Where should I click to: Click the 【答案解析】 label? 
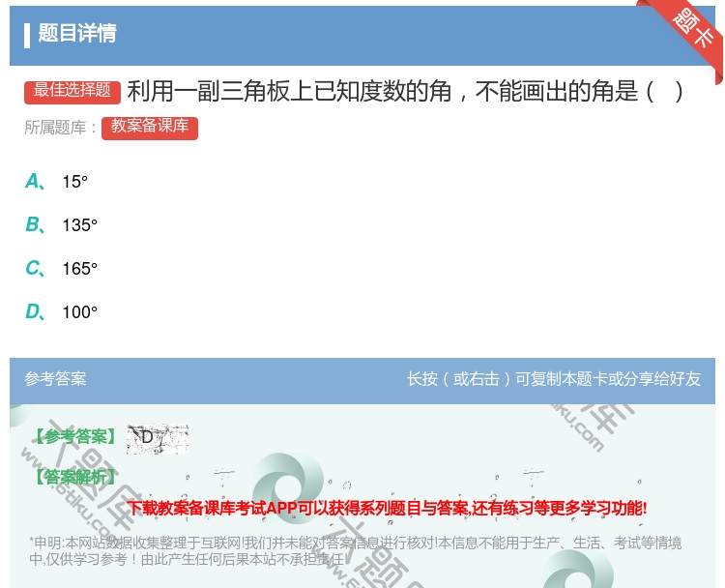tap(75, 477)
